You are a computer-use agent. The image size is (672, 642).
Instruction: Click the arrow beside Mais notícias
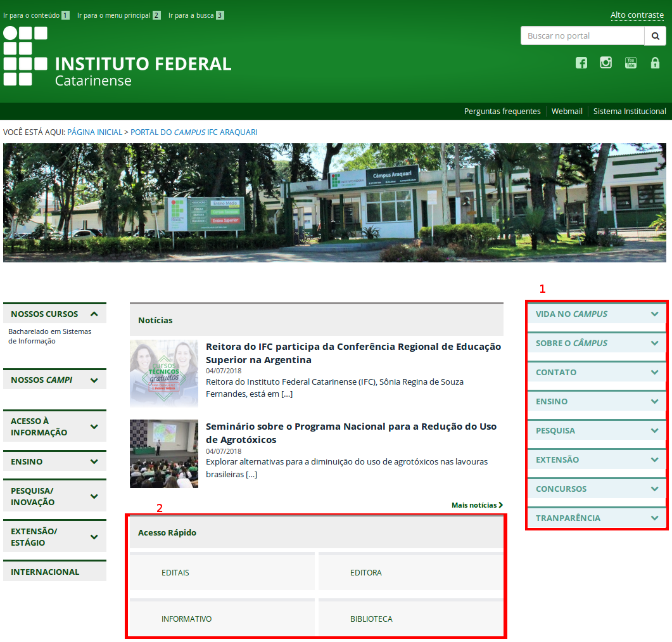501,505
